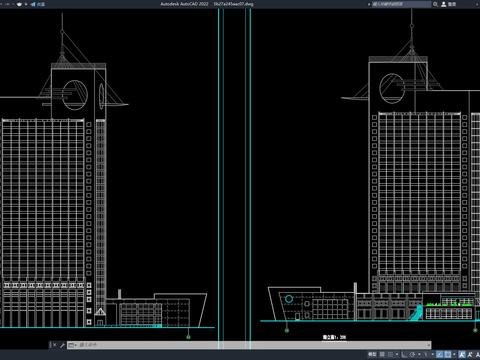Viewport: 480px width, 360px height.
Task: Open command line customize wrench icon
Action: pos(62,345)
